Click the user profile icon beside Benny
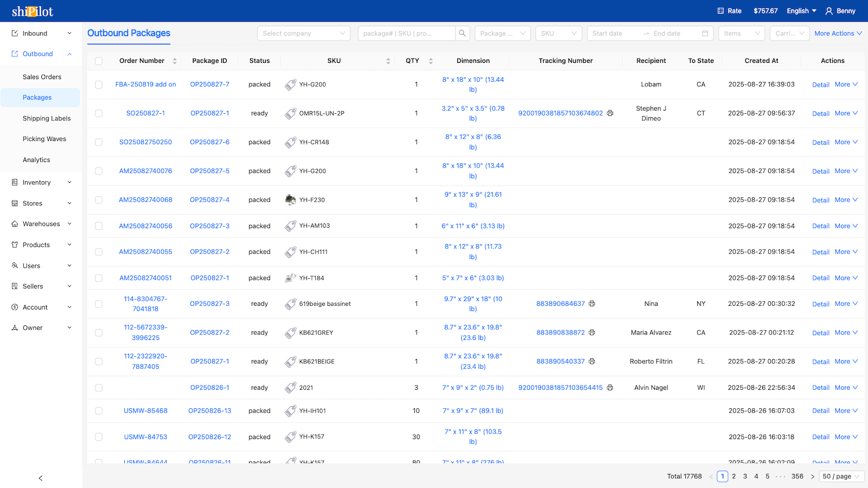The height and width of the screenshot is (488, 868). [828, 10]
